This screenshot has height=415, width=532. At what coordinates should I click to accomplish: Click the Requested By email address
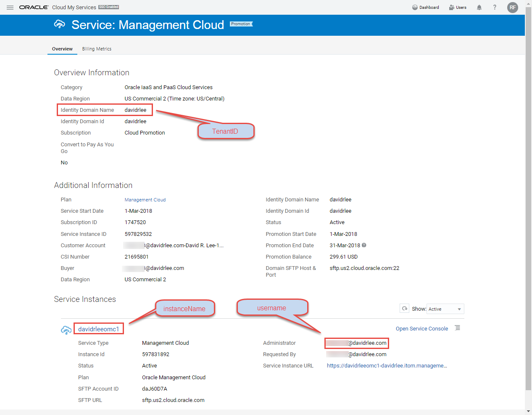point(357,354)
